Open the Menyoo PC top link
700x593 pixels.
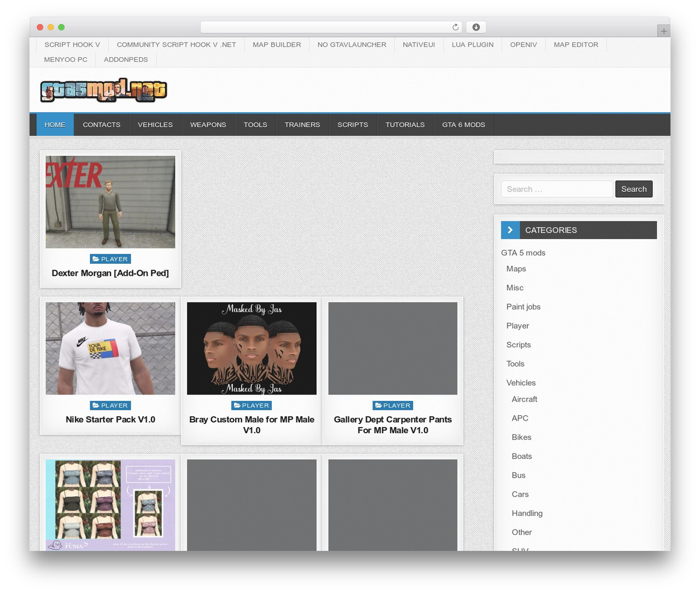66,60
